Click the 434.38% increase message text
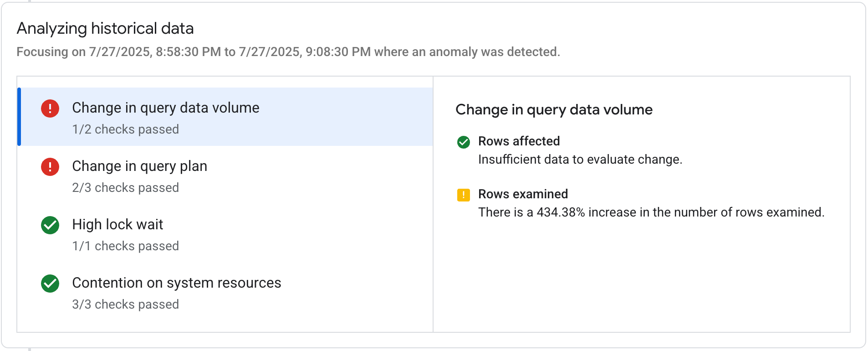This screenshot has height=351, width=868. (651, 212)
